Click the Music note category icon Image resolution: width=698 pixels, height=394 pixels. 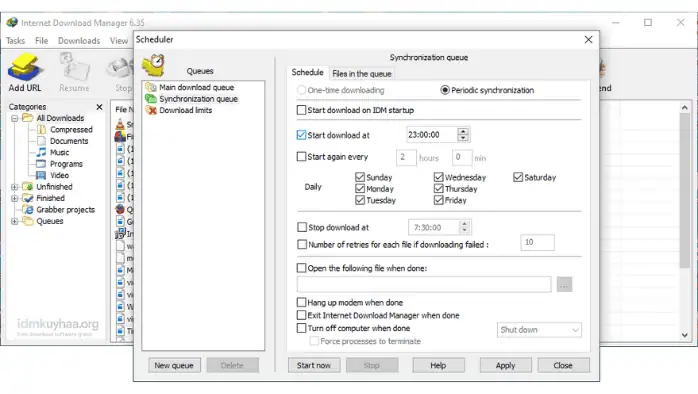click(41, 152)
